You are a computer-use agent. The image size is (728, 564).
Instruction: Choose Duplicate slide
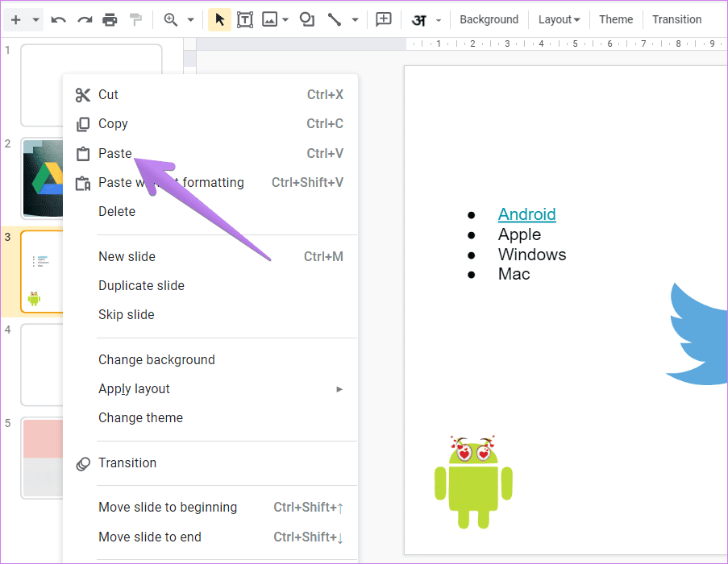pyautogui.click(x=210, y=286)
